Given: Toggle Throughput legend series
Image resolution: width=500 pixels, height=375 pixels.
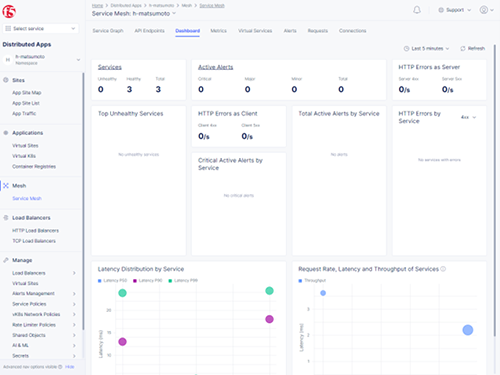Looking at the screenshot, I should coord(312,281).
